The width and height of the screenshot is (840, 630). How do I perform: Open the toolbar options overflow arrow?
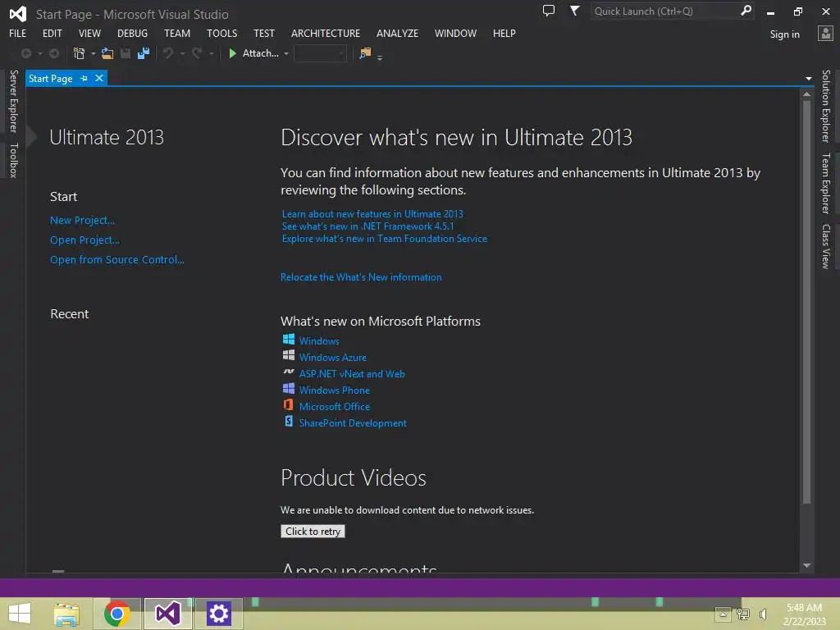(x=380, y=58)
